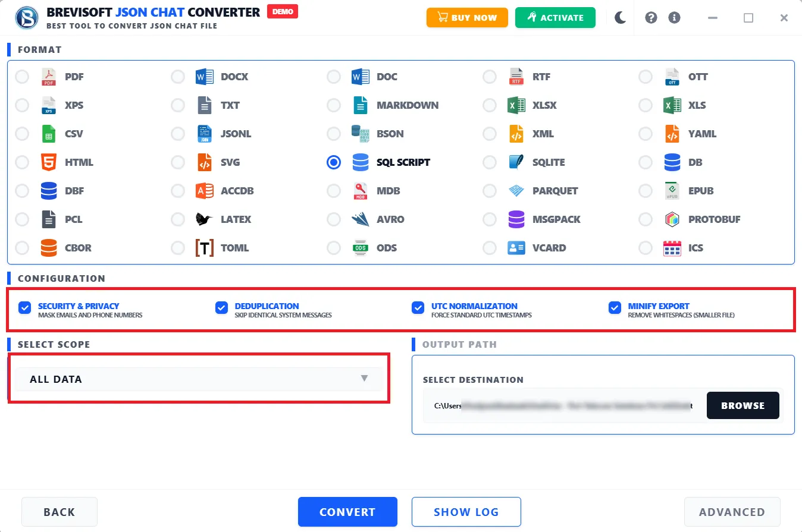Click the HTML5 format icon
The image size is (802, 532).
coord(49,162)
